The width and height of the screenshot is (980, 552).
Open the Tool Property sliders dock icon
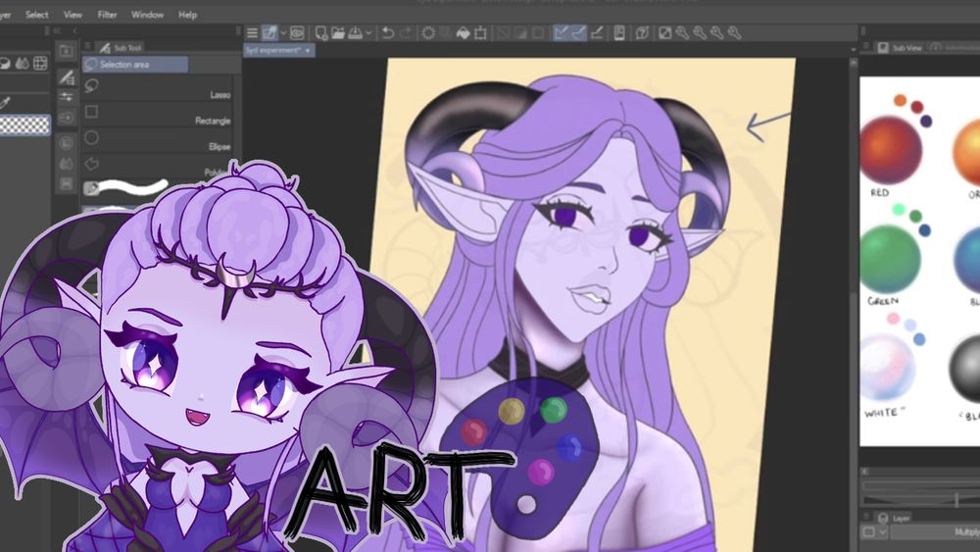click(x=66, y=97)
